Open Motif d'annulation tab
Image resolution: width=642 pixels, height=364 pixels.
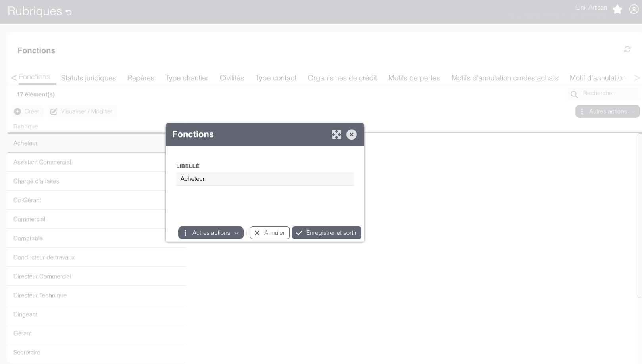pyautogui.click(x=598, y=78)
